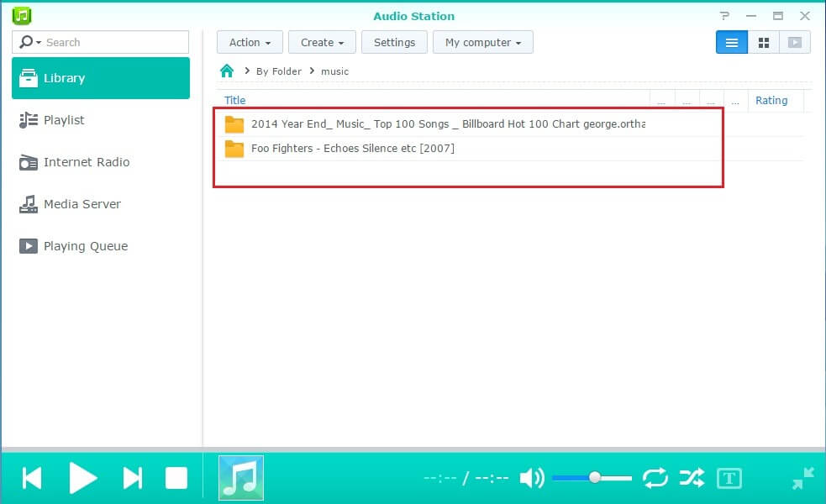This screenshot has width=826, height=504.
Task: Toggle repeat mode
Action: [x=655, y=478]
